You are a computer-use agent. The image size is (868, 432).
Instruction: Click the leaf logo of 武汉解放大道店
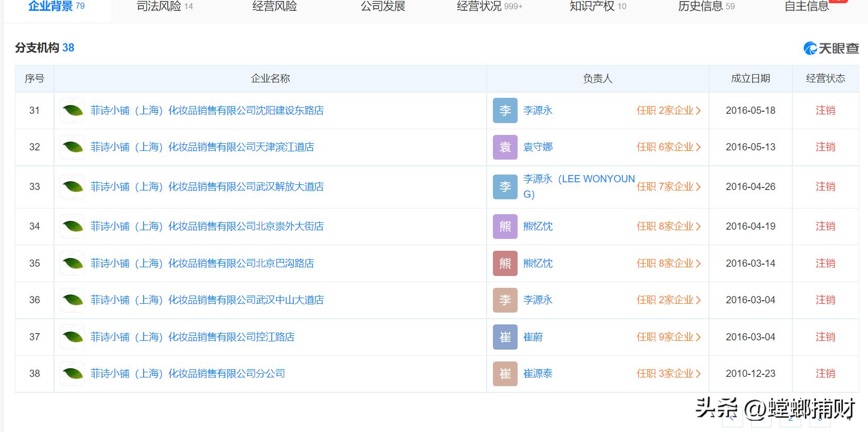click(73, 187)
